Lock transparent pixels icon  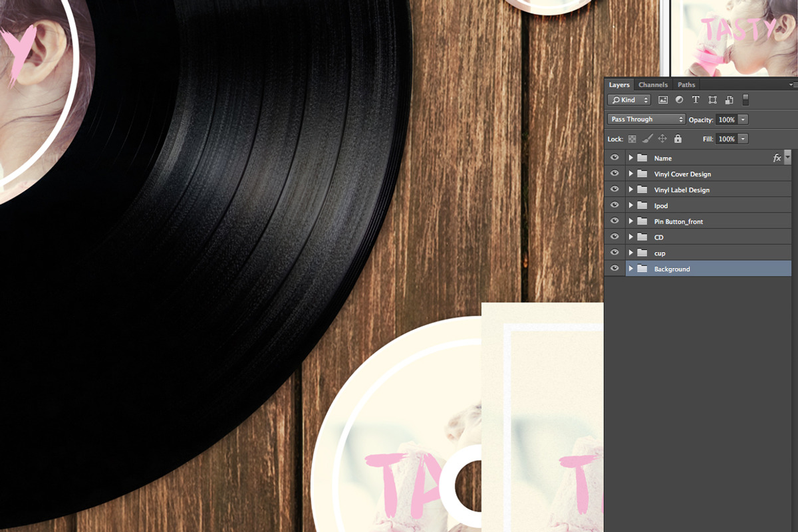coord(632,139)
